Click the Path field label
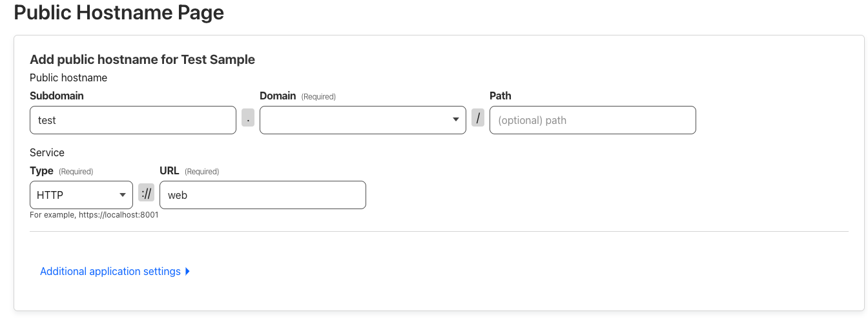868x326 pixels. pyautogui.click(x=501, y=96)
